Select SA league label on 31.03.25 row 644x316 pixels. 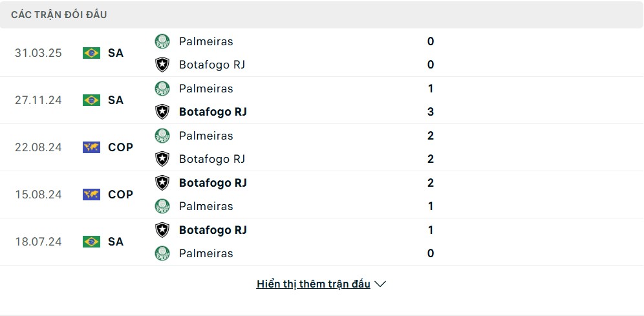116,54
